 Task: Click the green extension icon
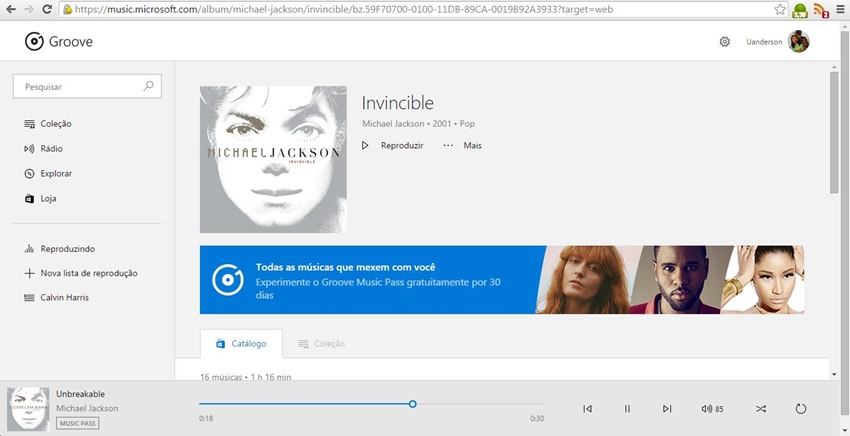800,10
